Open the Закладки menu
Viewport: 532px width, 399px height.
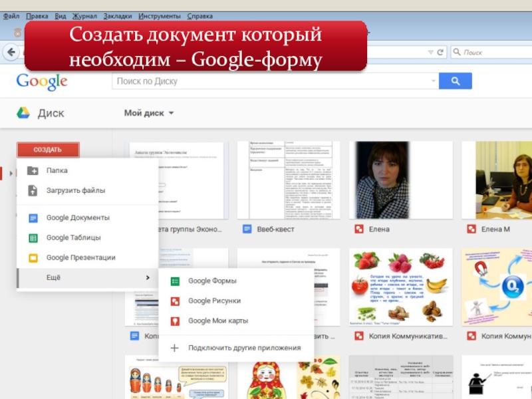[118, 16]
